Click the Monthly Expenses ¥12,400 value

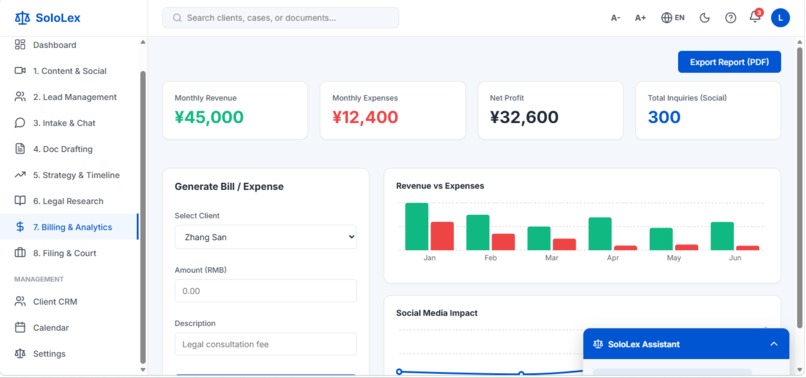(365, 117)
